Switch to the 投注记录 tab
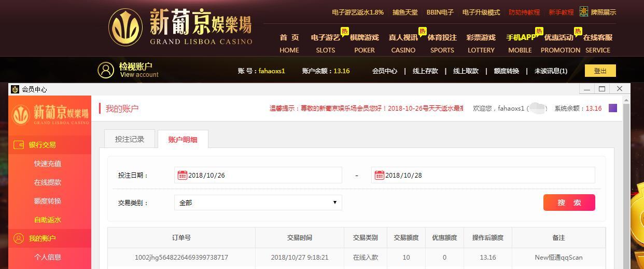 [x=130, y=139]
